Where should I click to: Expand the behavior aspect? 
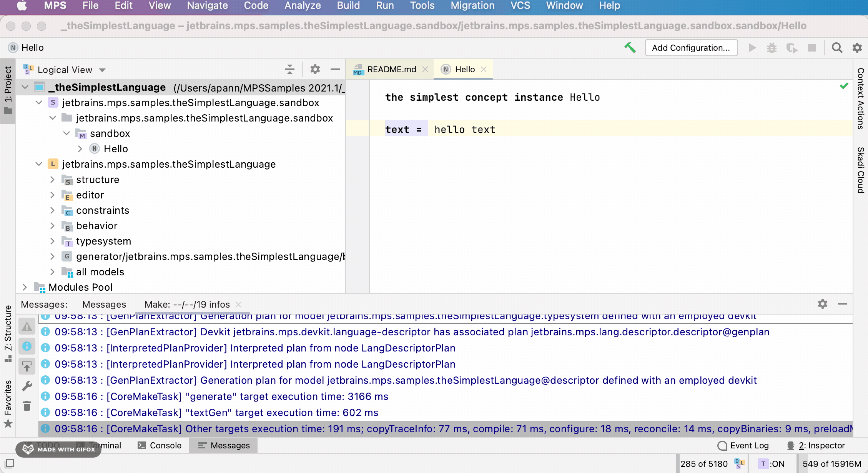[53, 226]
